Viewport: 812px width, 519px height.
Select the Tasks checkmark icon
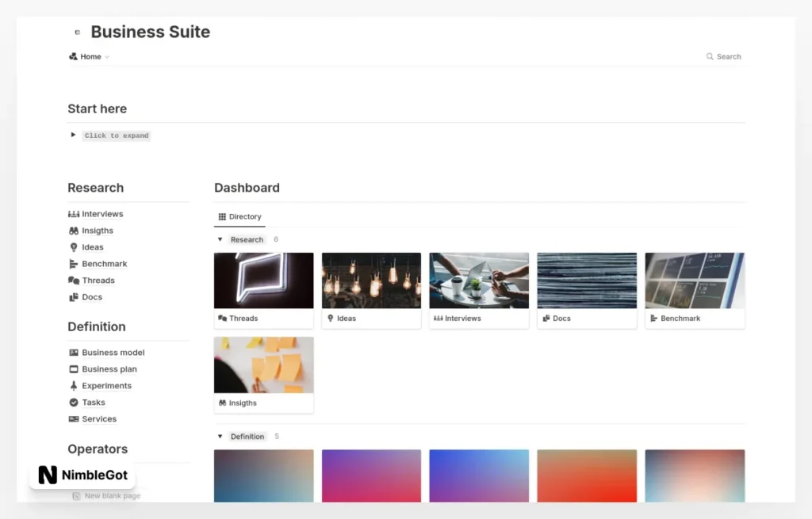click(74, 403)
